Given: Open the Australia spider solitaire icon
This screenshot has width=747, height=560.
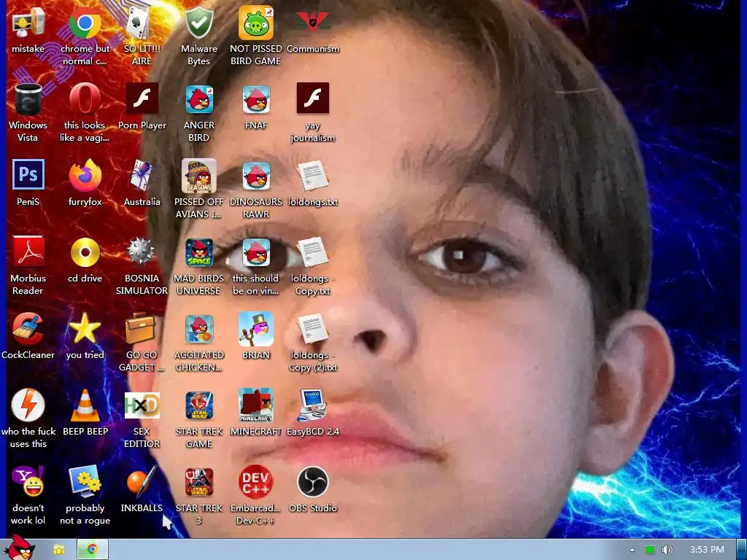Looking at the screenshot, I should (142, 175).
